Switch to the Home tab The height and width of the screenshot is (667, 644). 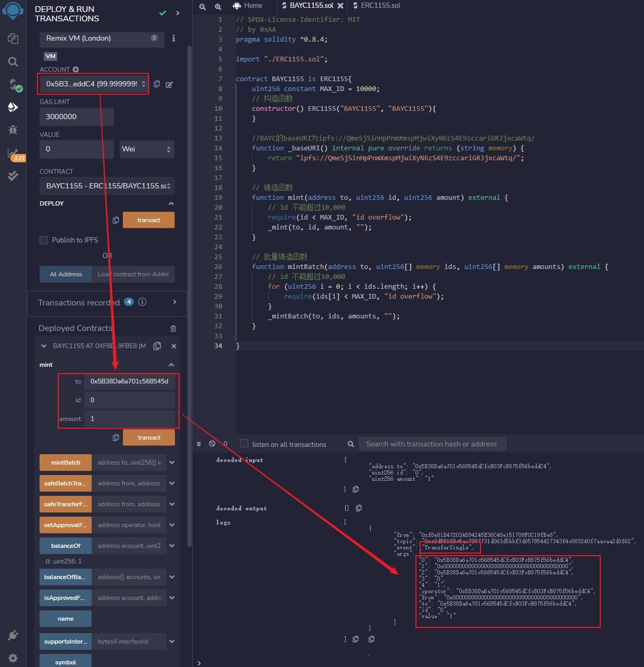coord(248,6)
